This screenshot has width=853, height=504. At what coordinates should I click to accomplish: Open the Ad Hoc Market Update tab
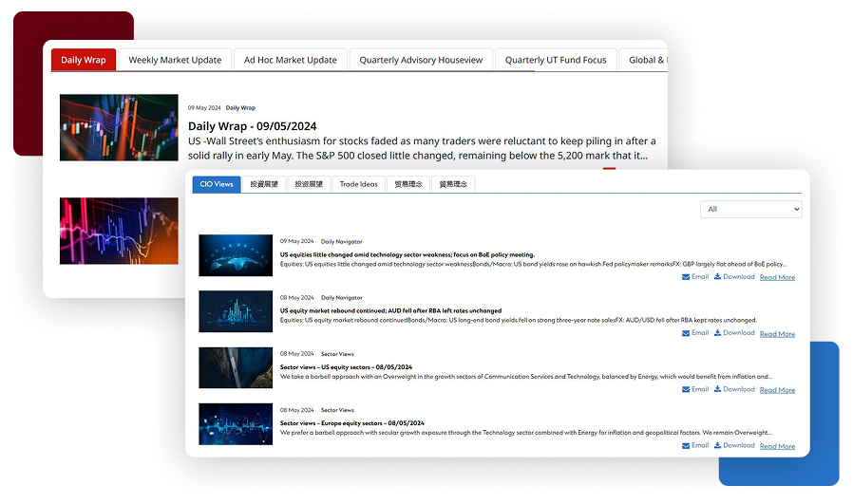(290, 60)
